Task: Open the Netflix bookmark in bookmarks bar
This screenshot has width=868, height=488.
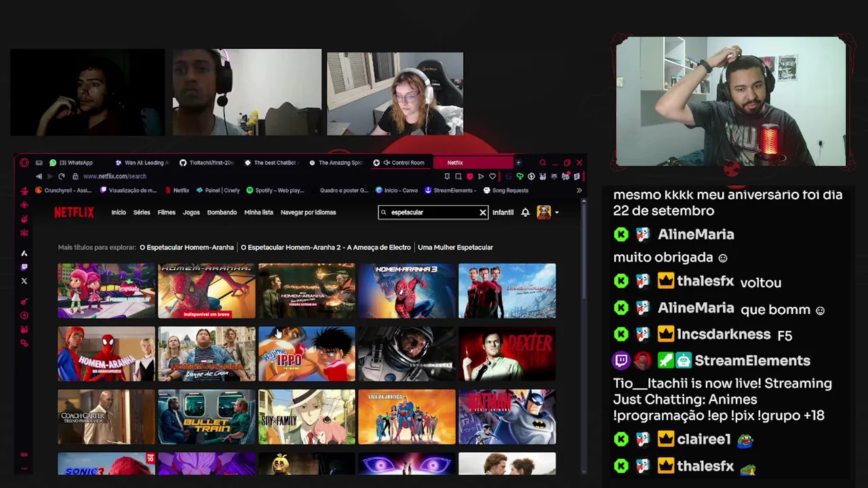Action: click(x=176, y=190)
